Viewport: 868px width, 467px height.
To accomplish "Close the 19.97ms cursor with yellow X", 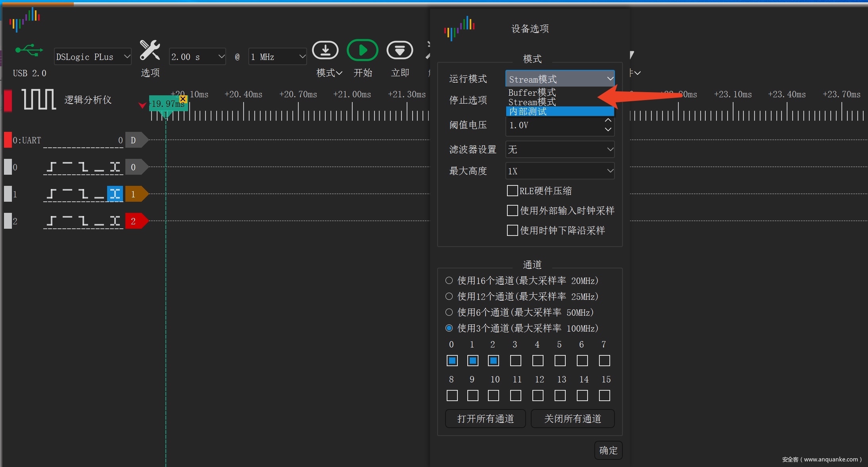I will (183, 98).
